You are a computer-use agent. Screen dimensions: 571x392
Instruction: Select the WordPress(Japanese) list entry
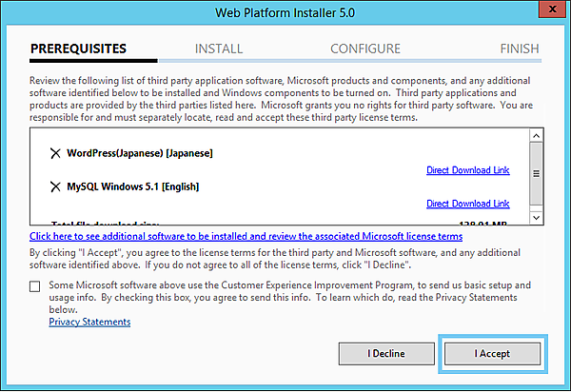pyautogui.click(x=140, y=153)
